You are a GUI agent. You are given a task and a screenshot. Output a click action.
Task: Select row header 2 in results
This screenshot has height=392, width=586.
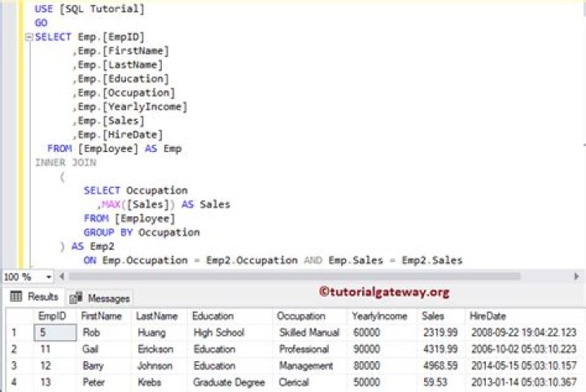20,349
